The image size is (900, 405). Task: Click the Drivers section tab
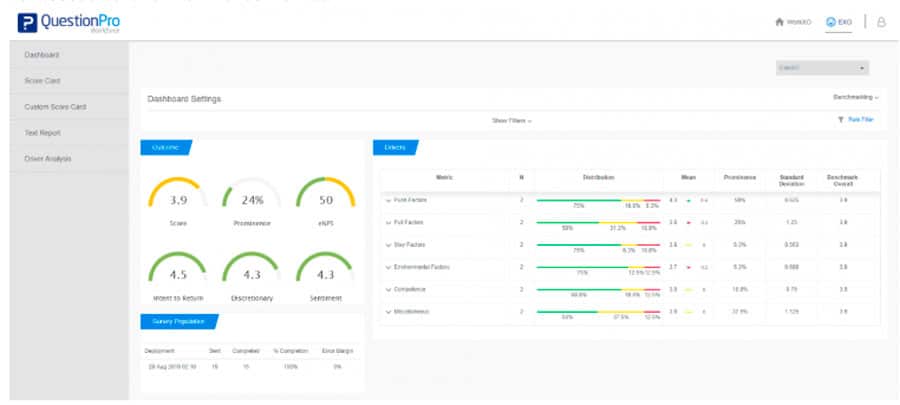(x=395, y=147)
